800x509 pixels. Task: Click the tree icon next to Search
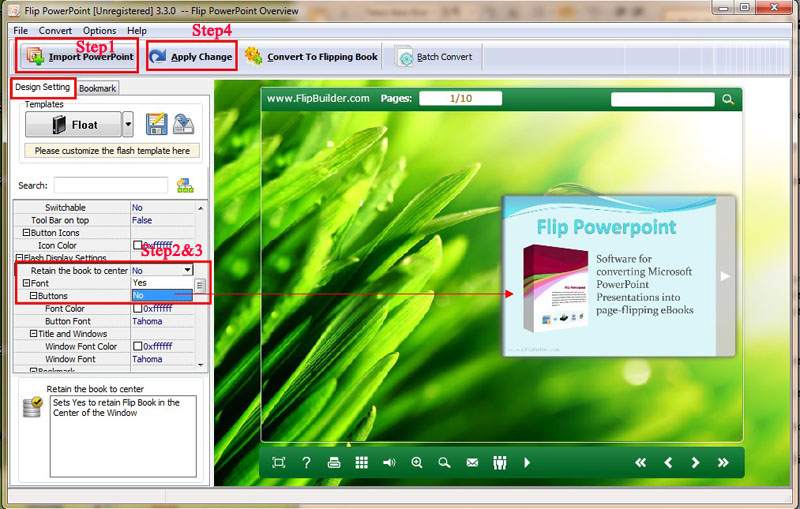click(185, 185)
